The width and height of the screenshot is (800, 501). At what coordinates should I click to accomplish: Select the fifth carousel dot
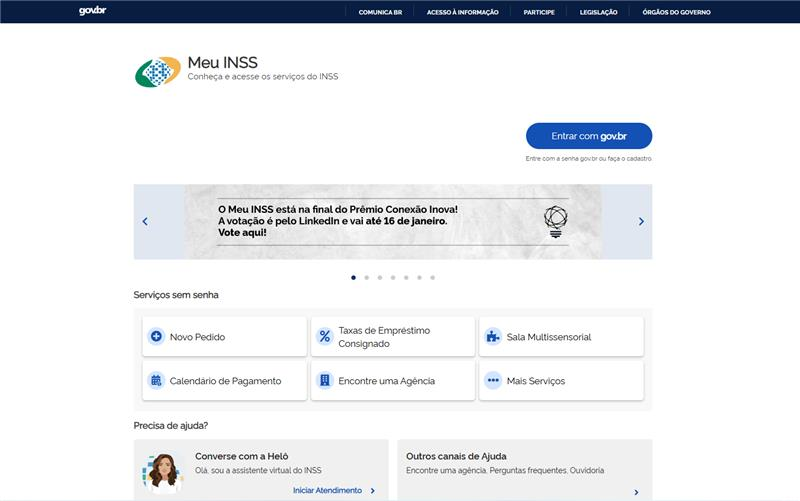pyautogui.click(x=406, y=278)
